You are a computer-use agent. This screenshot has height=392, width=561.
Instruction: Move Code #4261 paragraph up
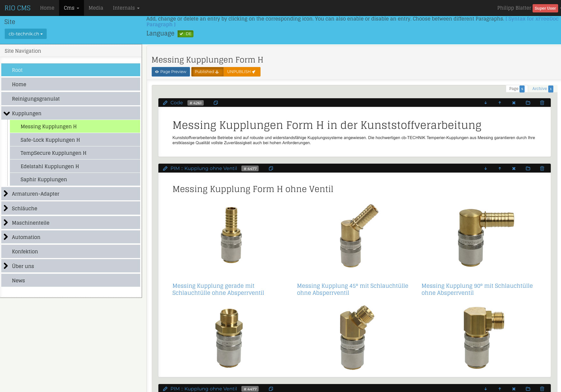pos(500,103)
